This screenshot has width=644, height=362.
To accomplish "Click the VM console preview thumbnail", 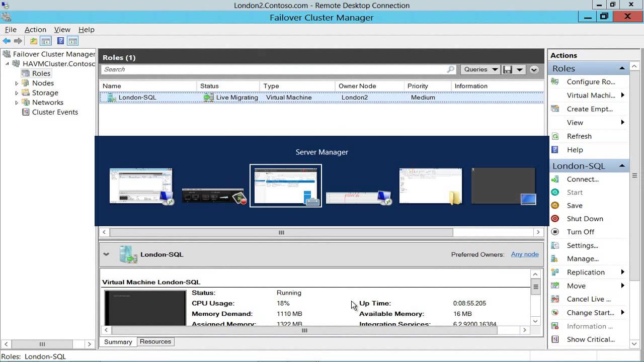I will 145,308.
